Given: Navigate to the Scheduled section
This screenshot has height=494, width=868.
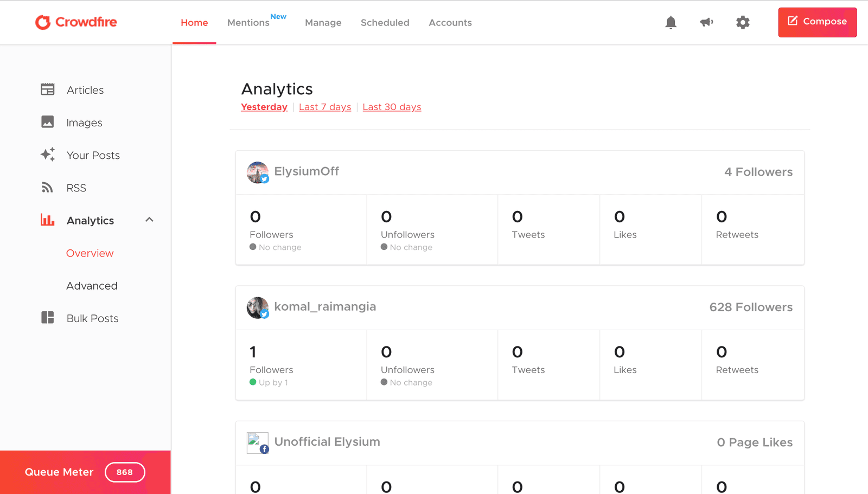Looking at the screenshot, I should click(x=385, y=23).
